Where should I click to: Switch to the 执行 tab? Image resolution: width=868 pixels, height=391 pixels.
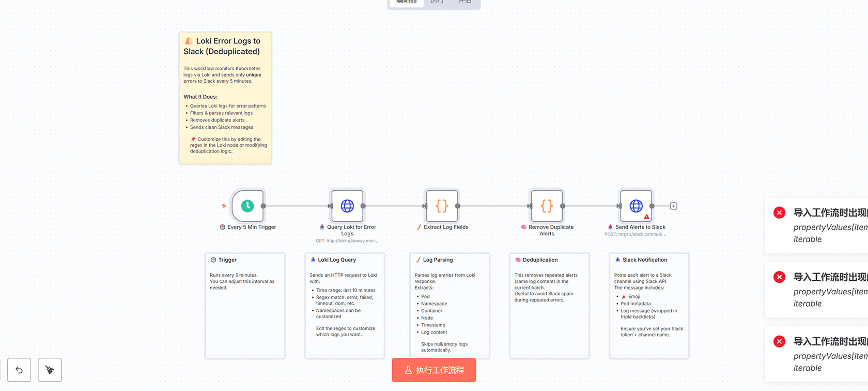click(437, 2)
